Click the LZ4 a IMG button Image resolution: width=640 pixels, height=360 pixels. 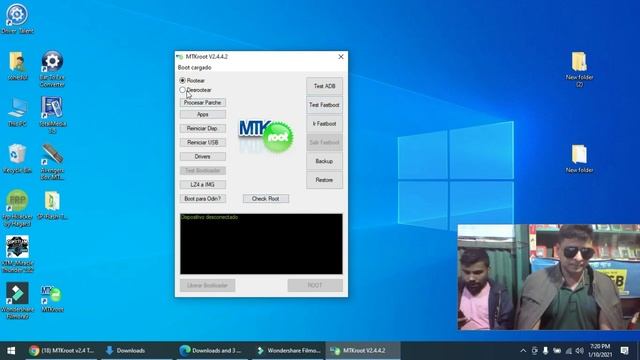click(x=202, y=184)
